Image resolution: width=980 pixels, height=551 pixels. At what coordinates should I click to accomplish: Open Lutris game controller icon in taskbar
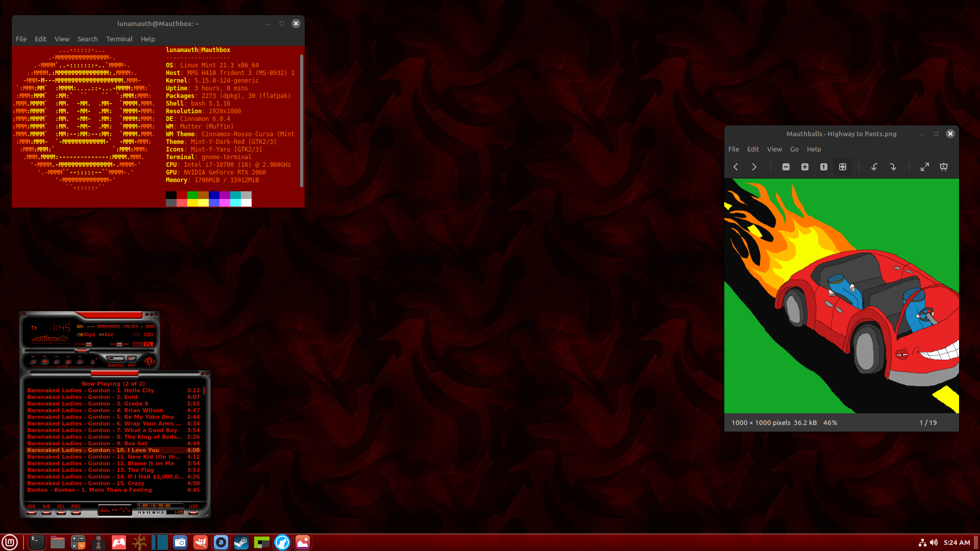119,542
